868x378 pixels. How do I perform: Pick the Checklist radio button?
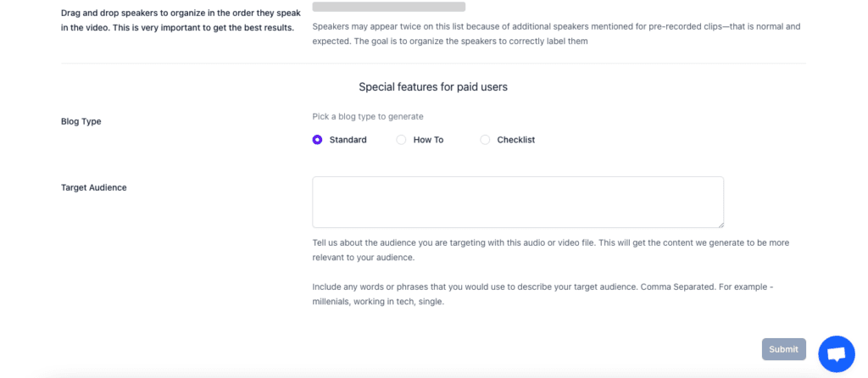pyautogui.click(x=485, y=140)
